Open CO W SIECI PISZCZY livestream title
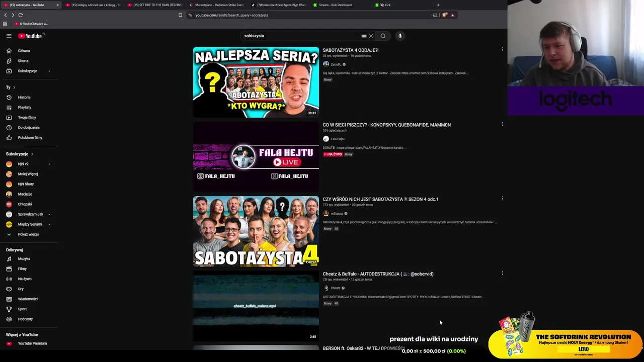The width and height of the screenshot is (644, 362). pos(386,125)
